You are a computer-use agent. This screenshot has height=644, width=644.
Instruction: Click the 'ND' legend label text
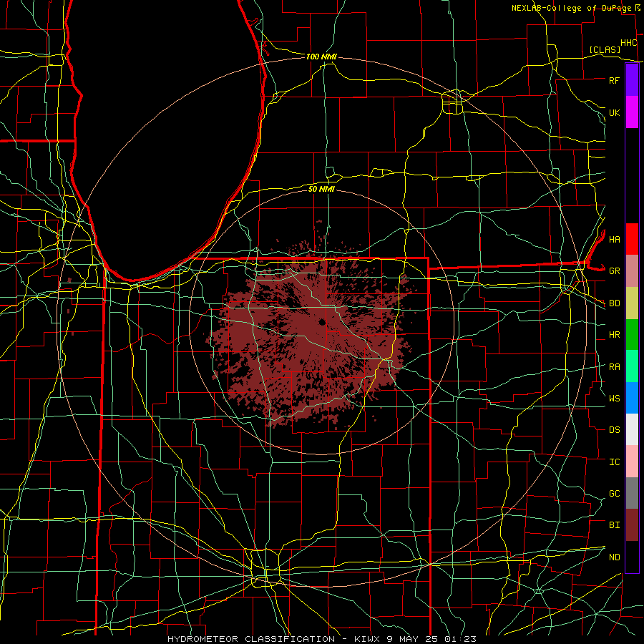tap(614, 557)
